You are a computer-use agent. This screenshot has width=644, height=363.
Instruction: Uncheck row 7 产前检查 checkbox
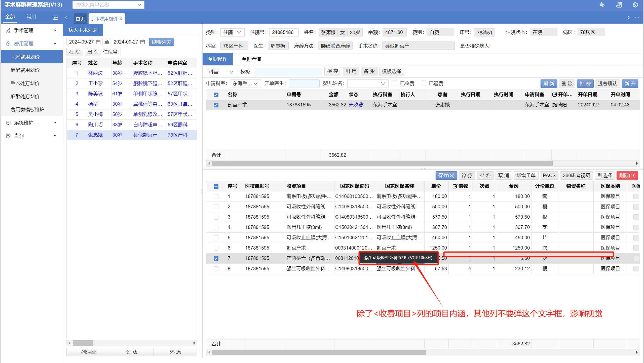click(216, 258)
